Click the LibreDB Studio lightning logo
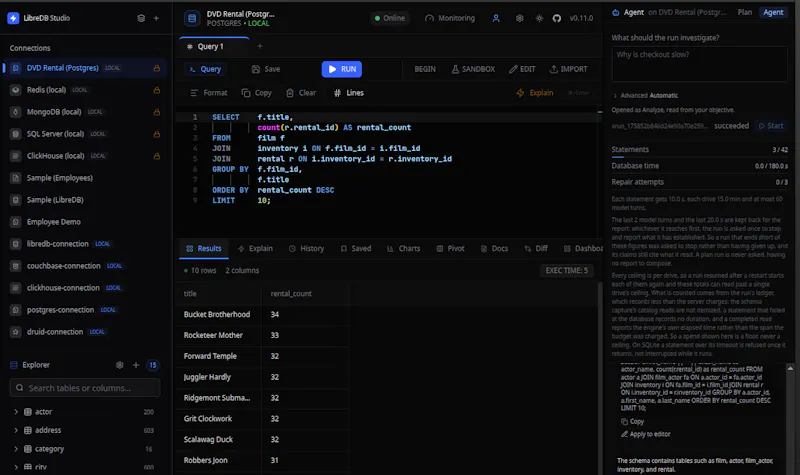 coord(13,18)
